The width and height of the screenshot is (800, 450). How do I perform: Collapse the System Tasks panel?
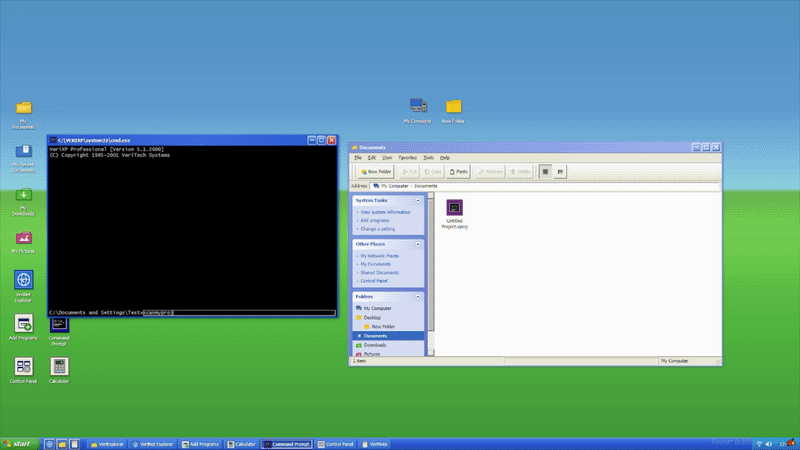(418, 201)
